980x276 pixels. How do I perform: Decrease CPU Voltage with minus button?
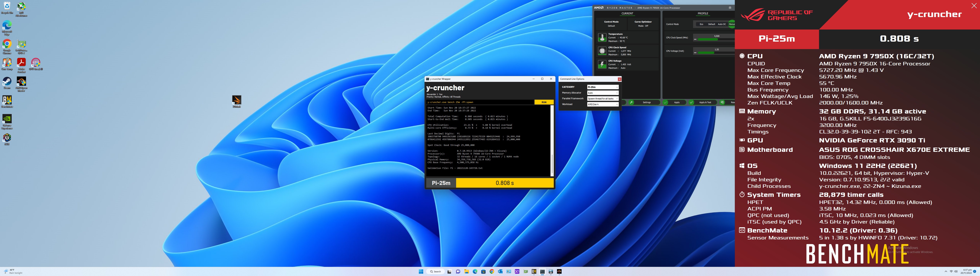695,53
